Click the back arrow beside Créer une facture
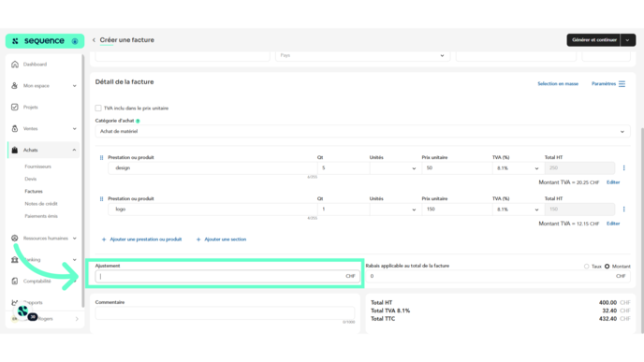 coord(94,40)
